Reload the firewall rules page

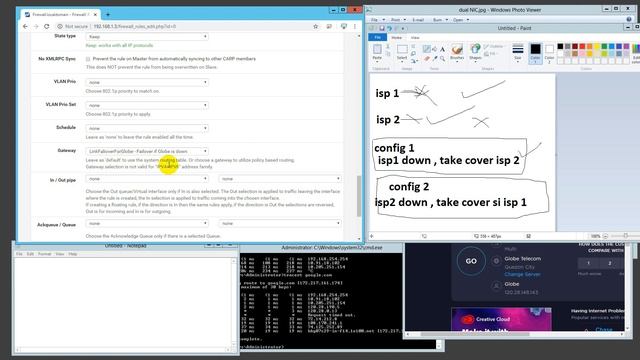tap(47, 26)
